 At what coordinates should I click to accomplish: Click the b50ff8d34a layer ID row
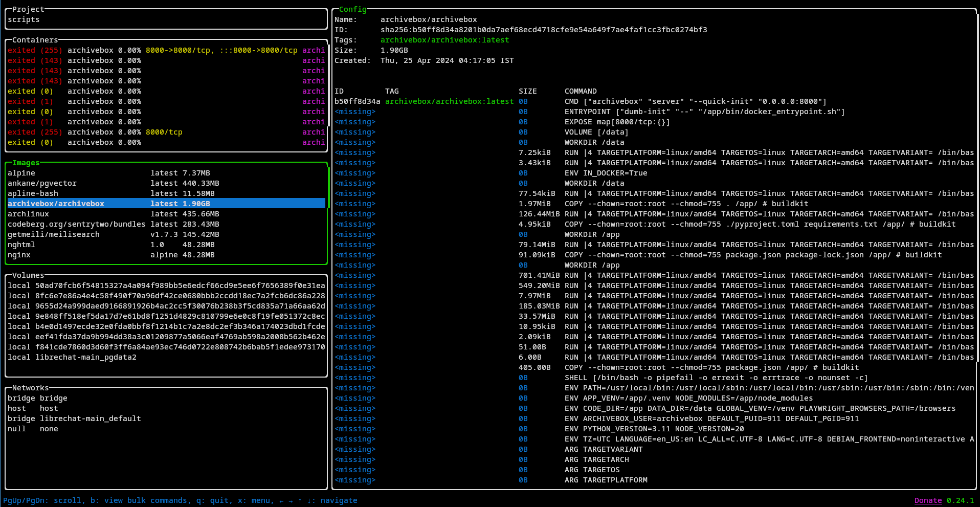pos(357,101)
